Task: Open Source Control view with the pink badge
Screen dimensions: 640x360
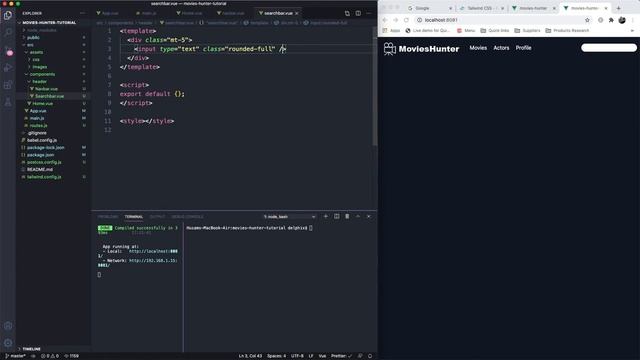Action: pos(8,51)
